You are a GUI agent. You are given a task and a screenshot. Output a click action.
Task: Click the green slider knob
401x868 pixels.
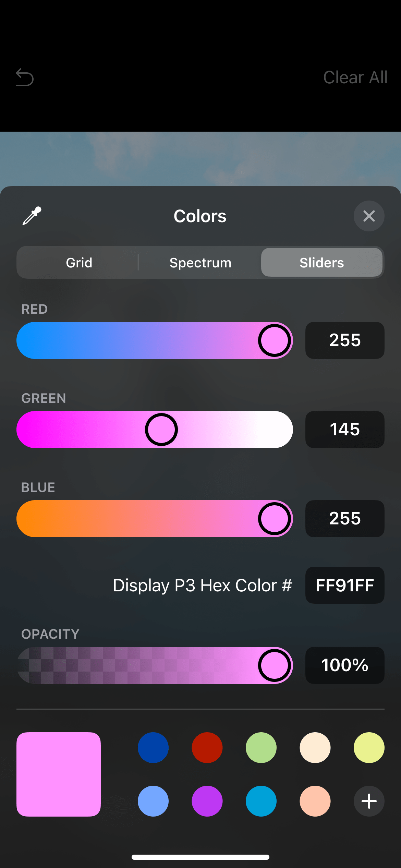[x=161, y=430]
